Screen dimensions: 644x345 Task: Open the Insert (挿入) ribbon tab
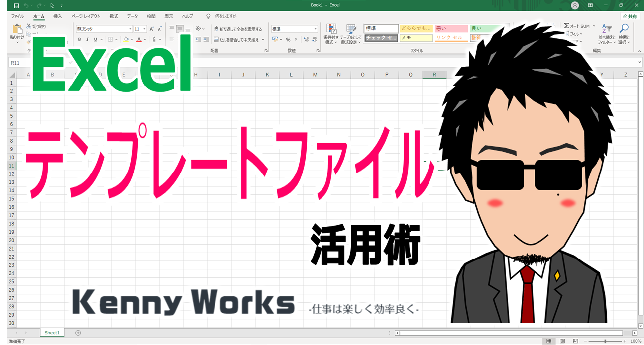tap(58, 16)
